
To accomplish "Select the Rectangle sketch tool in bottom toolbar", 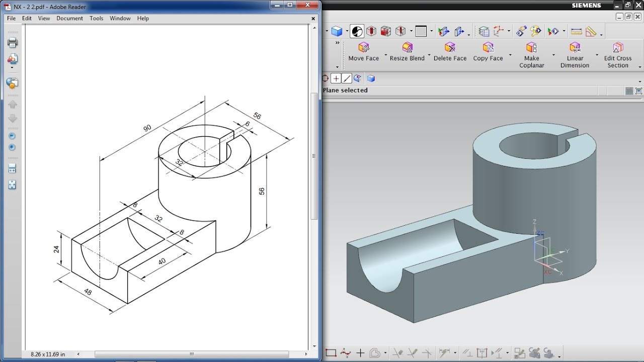I will point(331,353).
